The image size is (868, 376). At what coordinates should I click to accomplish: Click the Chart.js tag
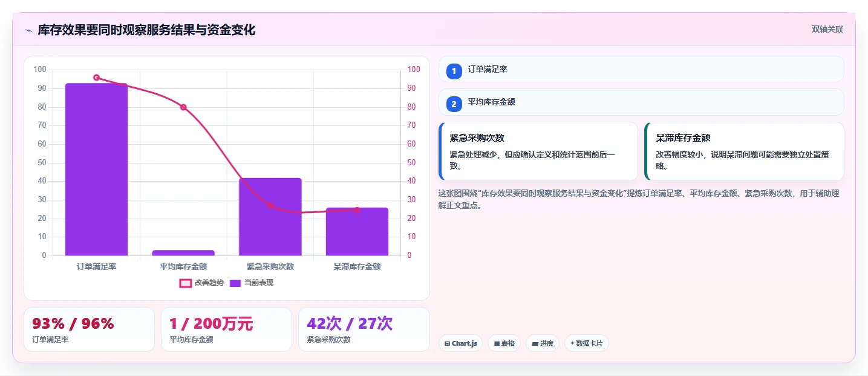click(460, 343)
